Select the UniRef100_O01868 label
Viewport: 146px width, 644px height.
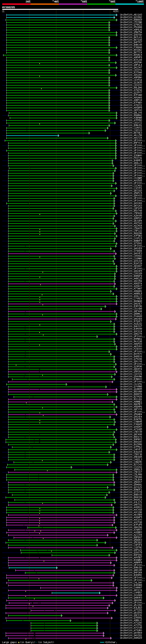[131, 595]
